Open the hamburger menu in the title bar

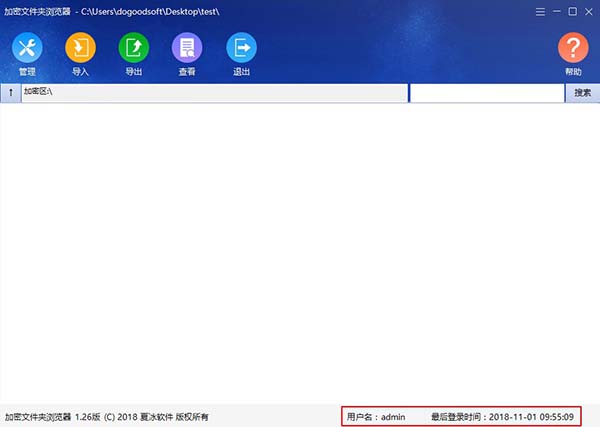coord(540,12)
